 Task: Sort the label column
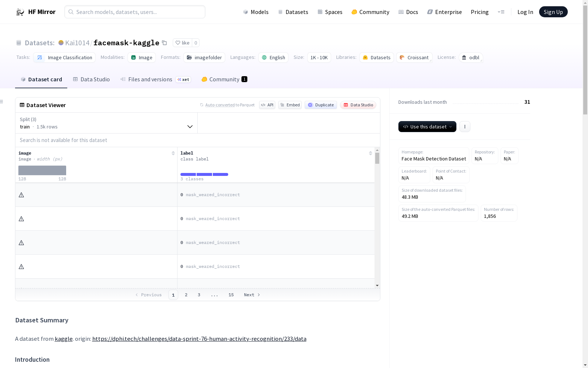370,153
